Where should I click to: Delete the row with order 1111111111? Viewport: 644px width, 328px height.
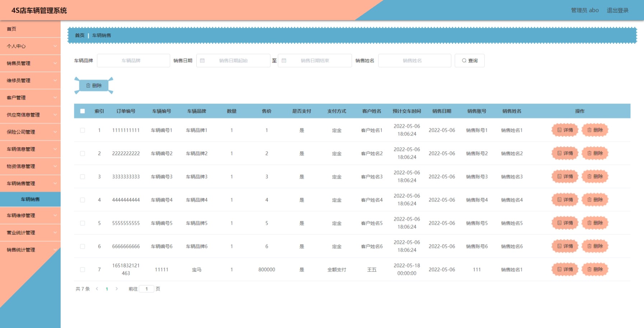tap(595, 130)
